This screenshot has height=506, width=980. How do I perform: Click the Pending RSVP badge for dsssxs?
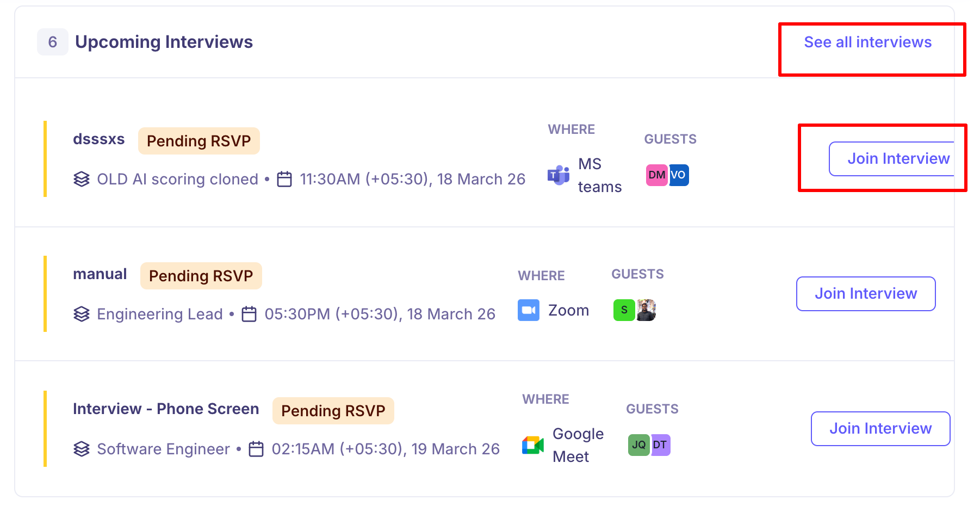pos(199,141)
